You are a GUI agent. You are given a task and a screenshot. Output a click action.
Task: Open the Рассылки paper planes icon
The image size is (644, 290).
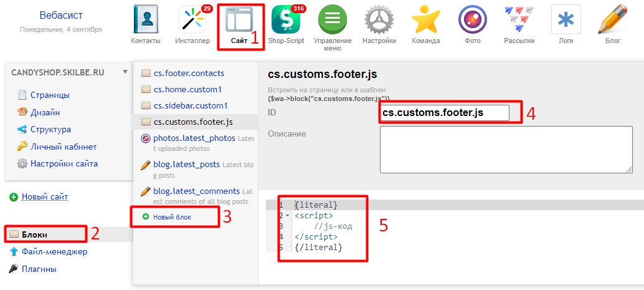(519, 21)
